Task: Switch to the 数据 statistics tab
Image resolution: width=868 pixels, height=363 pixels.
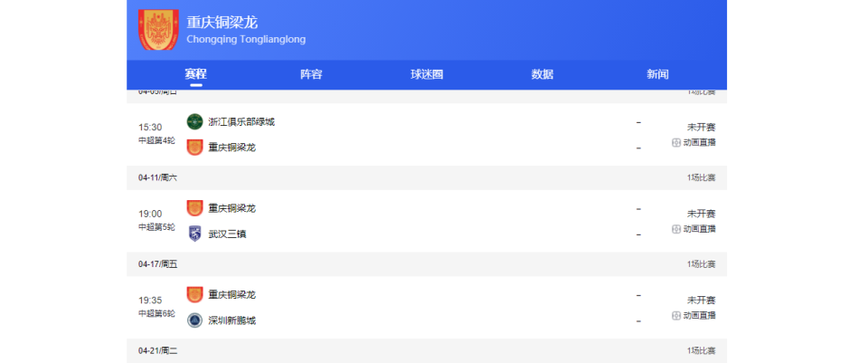Action: click(542, 74)
